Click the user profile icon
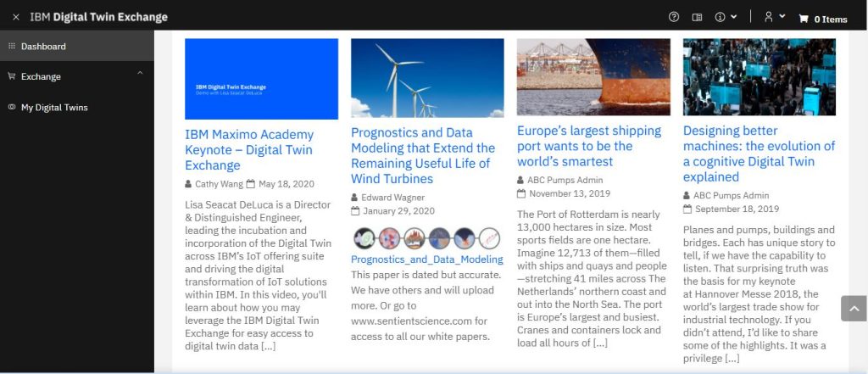 [769, 17]
